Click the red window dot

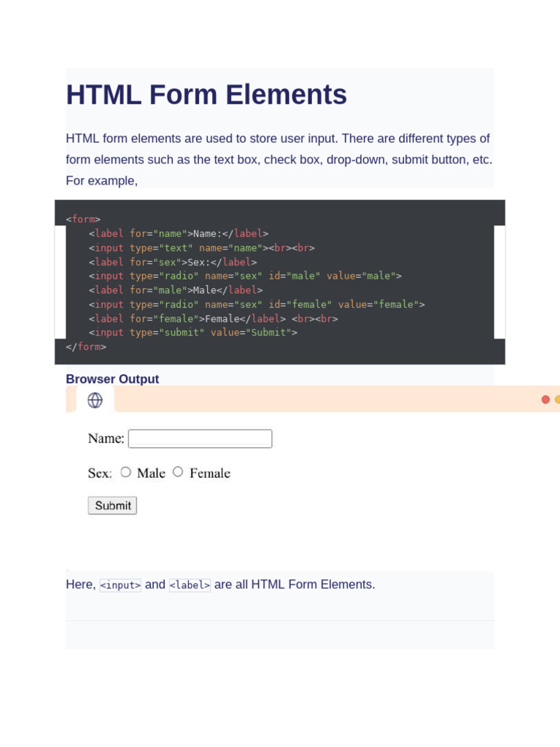(x=545, y=400)
